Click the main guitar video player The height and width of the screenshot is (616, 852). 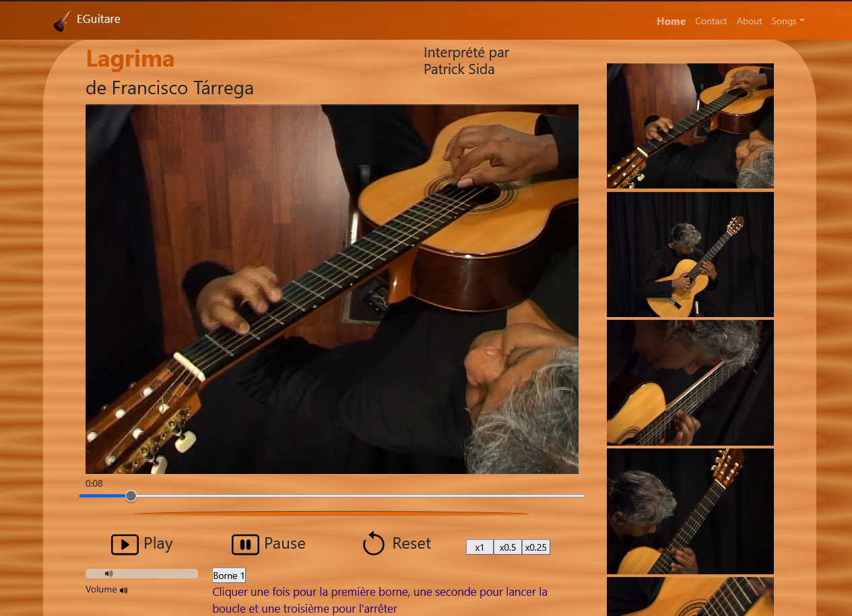point(331,289)
